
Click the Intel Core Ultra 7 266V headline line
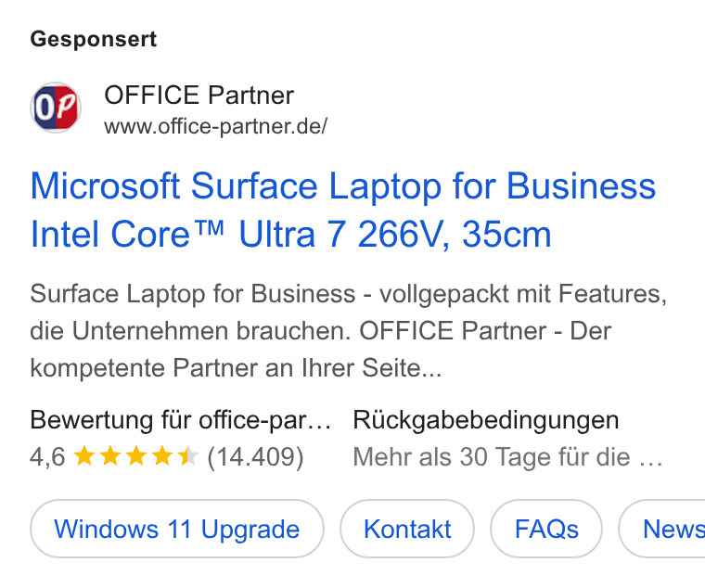(x=291, y=234)
